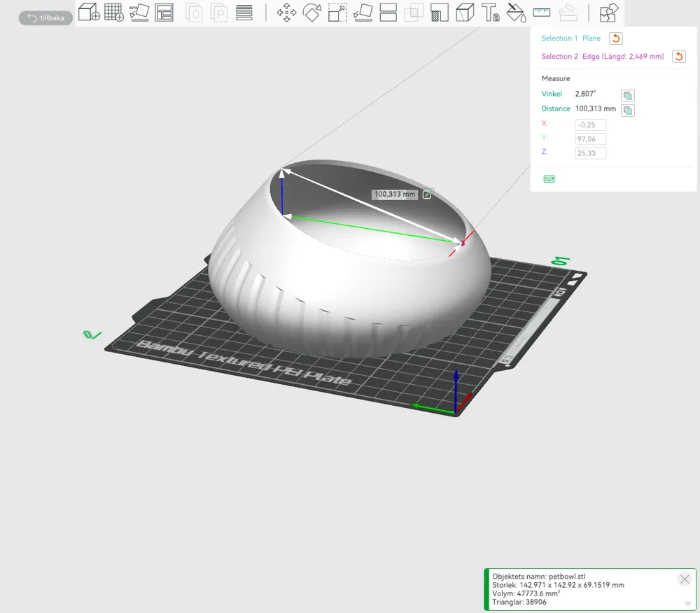
Task: Show keyboard shortcuts in Measure panel
Action: coord(549,179)
